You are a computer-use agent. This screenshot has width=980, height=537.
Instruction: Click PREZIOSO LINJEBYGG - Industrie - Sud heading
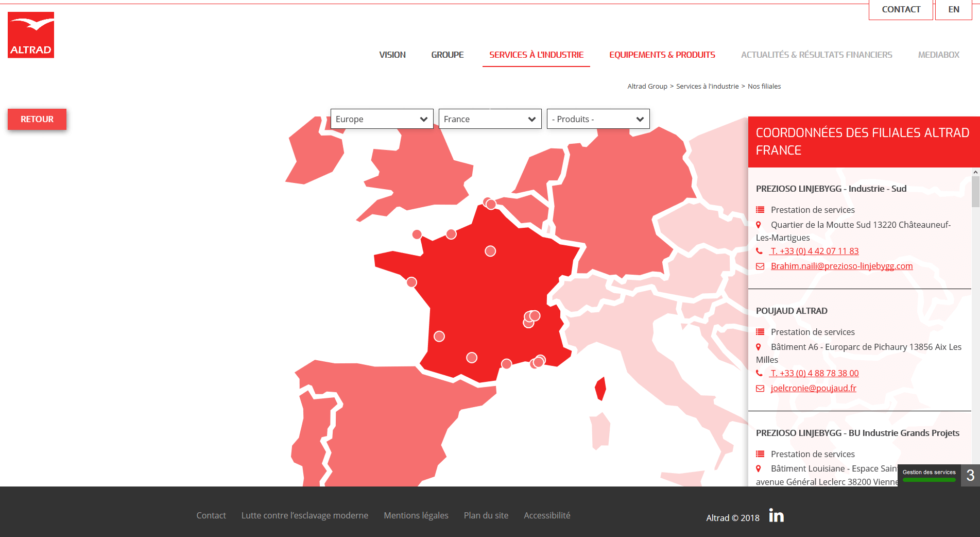[831, 189]
